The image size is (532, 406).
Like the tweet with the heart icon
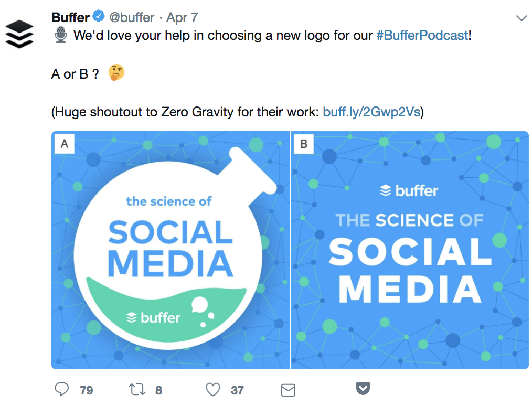(212, 390)
